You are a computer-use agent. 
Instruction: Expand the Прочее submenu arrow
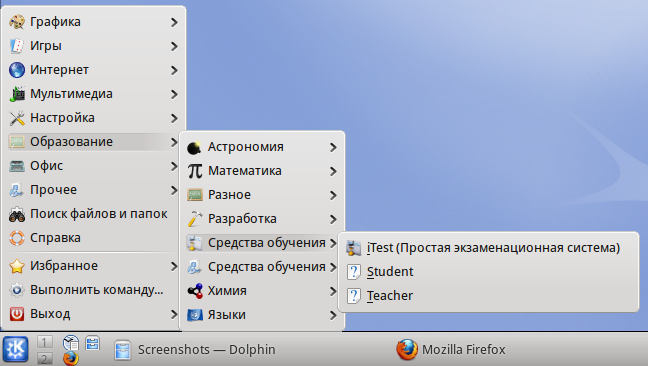pos(174,190)
